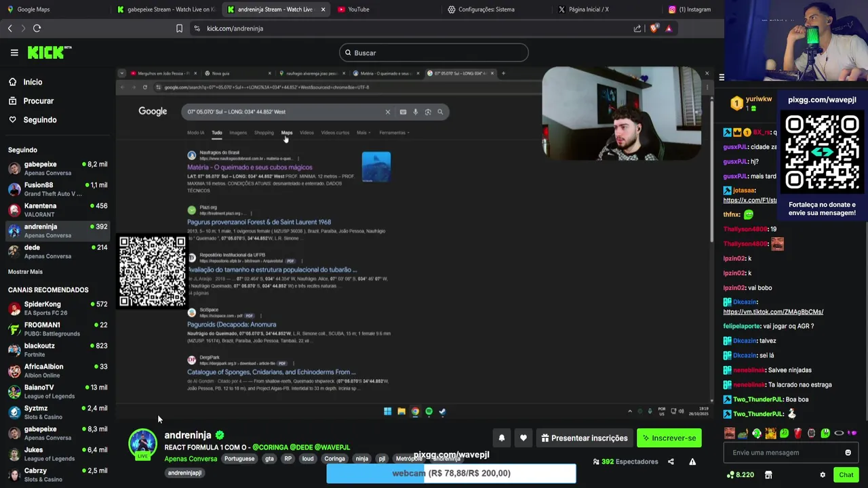Image resolution: width=868 pixels, height=488 pixels.
Task: Open Início in the sidebar
Action: (33, 82)
